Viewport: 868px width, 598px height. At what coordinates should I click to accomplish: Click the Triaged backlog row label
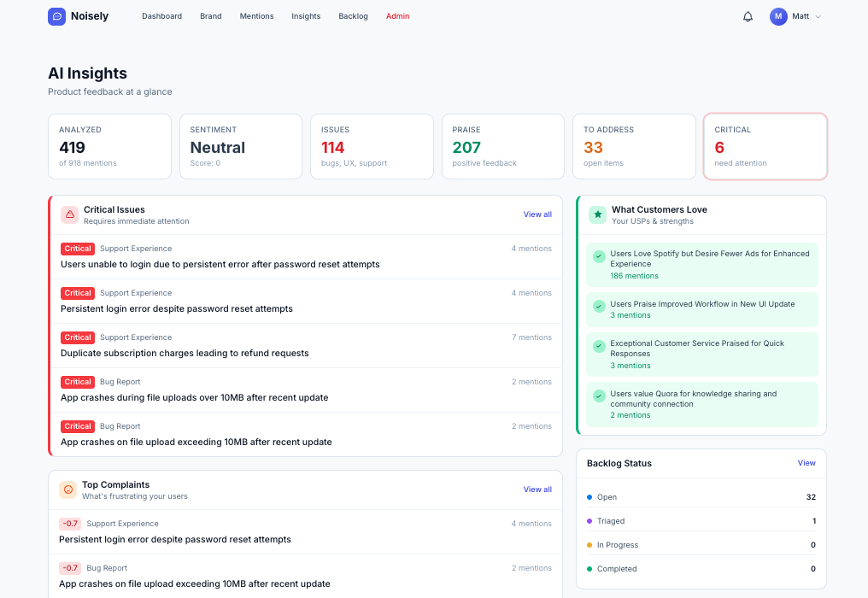pyautogui.click(x=611, y=521)
